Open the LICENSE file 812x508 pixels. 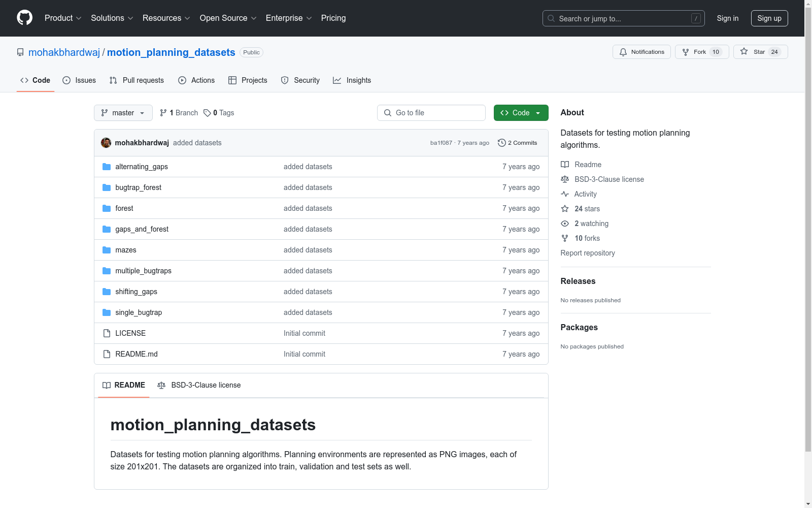pos(130,333)
